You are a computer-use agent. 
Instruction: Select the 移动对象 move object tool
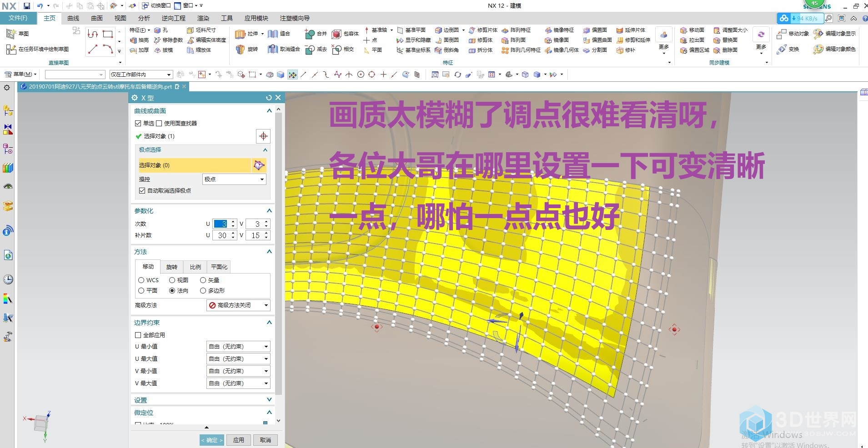pos(793,34)
